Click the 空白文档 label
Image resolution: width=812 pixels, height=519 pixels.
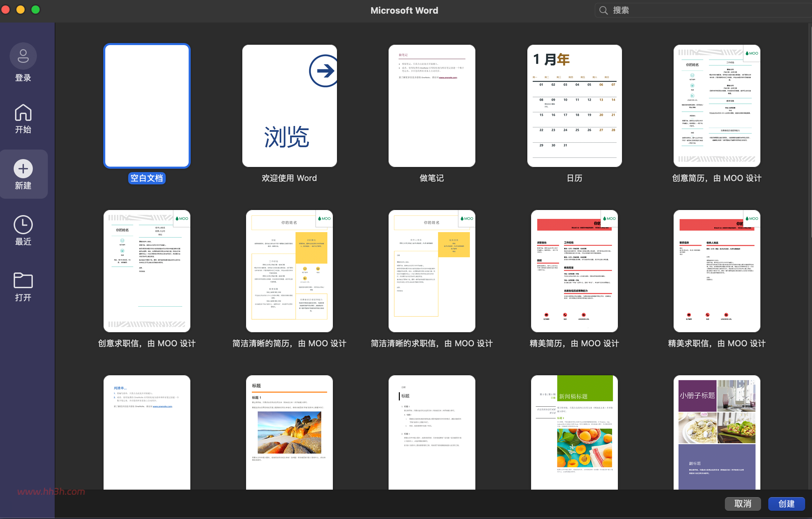(147, 178)
